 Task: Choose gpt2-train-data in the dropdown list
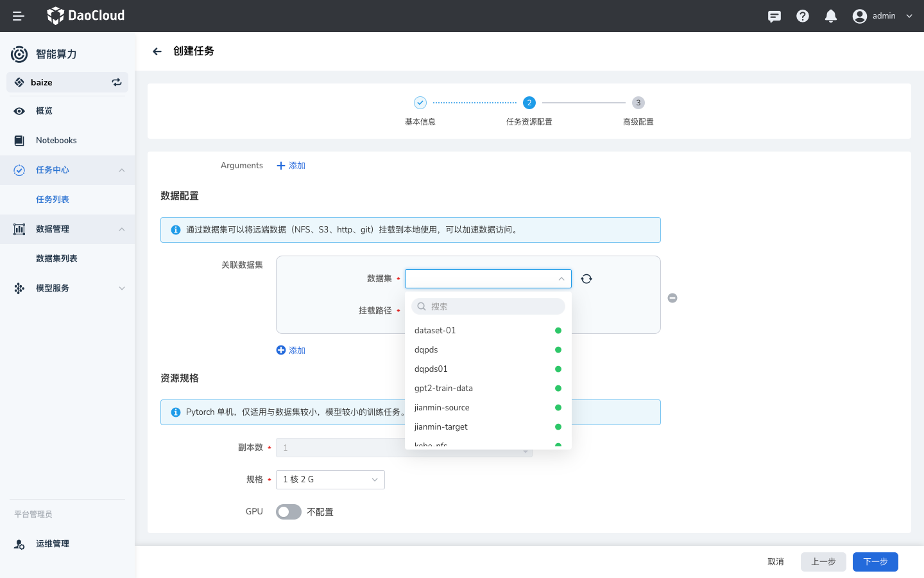(x=443, y=389)
